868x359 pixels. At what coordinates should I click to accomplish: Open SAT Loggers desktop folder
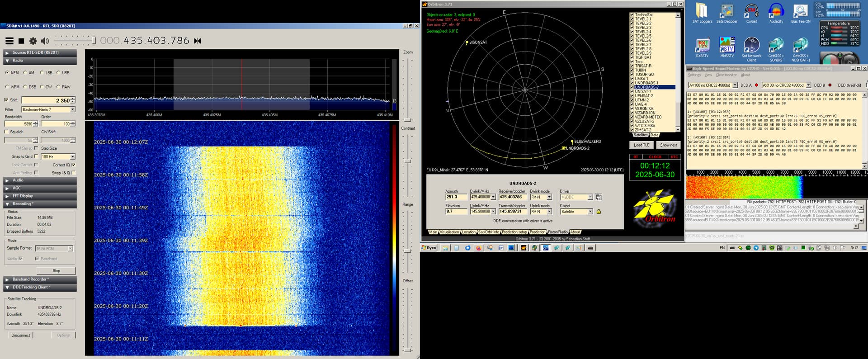(702, 14)
